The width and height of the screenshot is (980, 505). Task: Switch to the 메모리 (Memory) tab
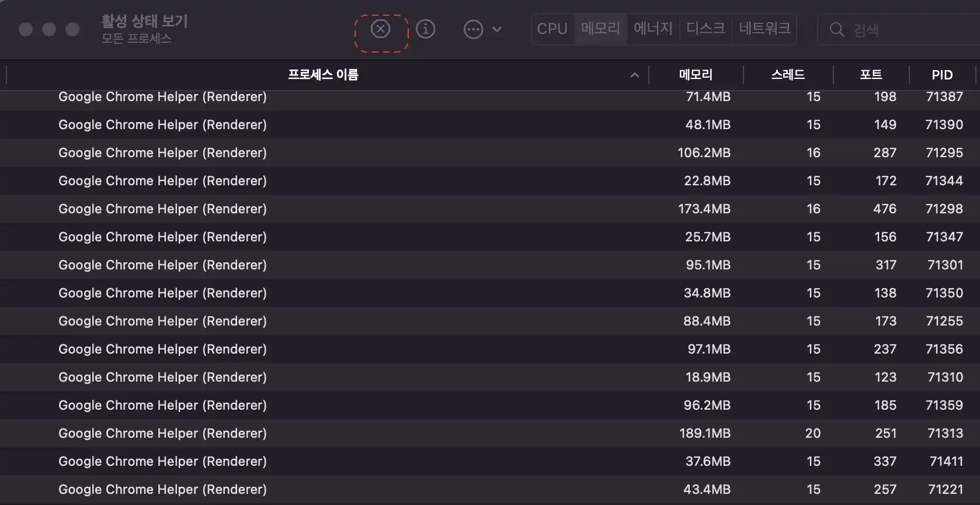pyautogui.click(x=600, y=29)
